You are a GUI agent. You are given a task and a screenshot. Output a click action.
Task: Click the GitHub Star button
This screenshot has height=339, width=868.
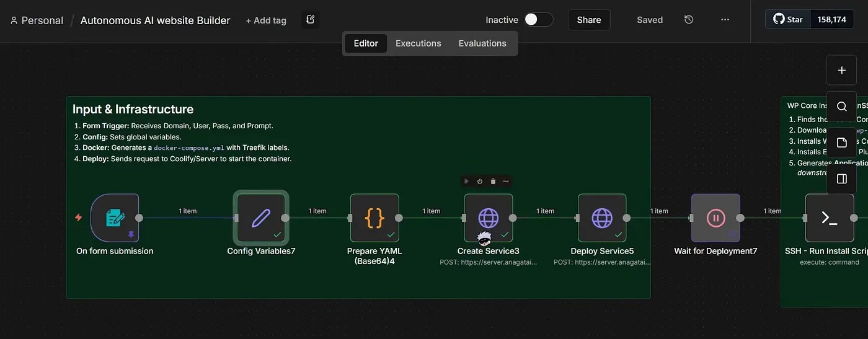pyautogui.click(x=787, y=20)
